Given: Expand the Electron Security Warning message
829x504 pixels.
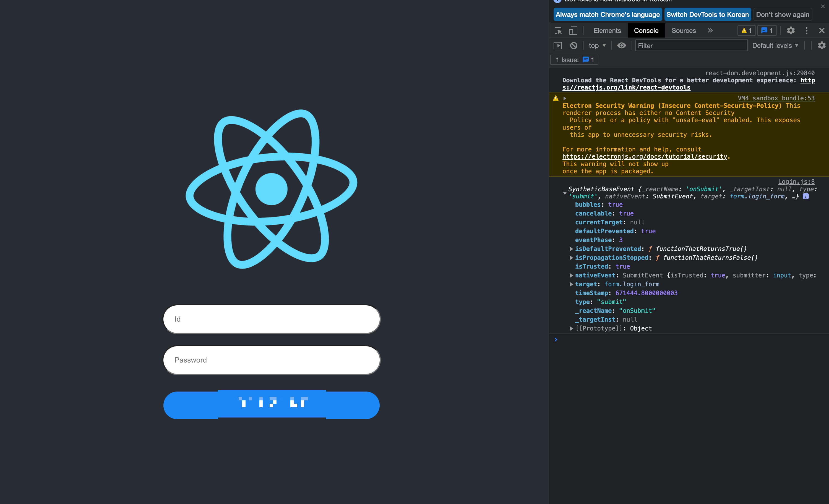Looking at the screenshot, I should tap(565, 98).
